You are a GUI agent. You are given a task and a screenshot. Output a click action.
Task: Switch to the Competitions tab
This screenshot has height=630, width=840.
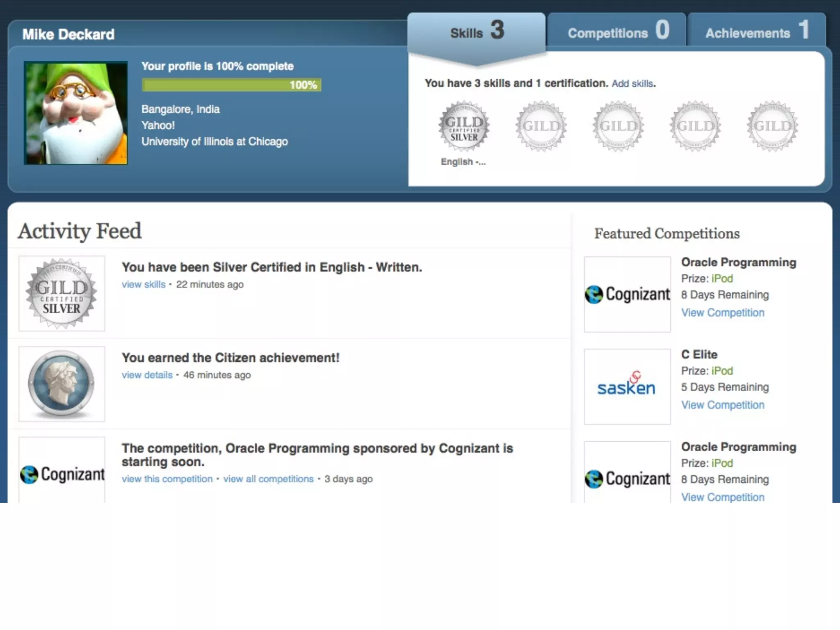[x=616, y=33]
